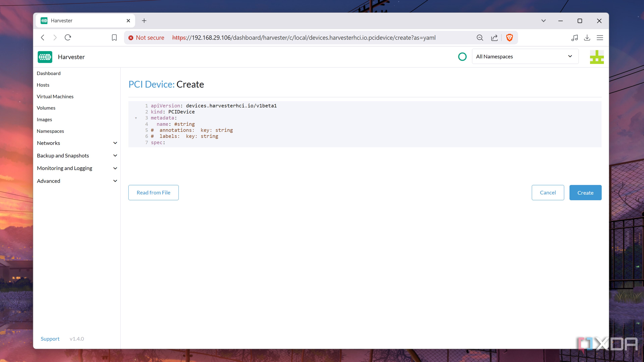Click the Not secure warning badge
This screenshot has height=362, width=644.
pyautogui.click(x=147, y=38)
